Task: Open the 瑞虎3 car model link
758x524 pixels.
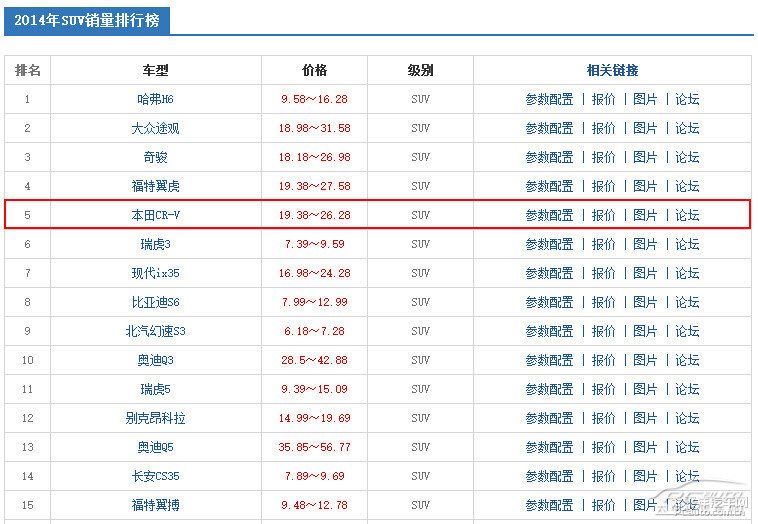Action: 155,244
